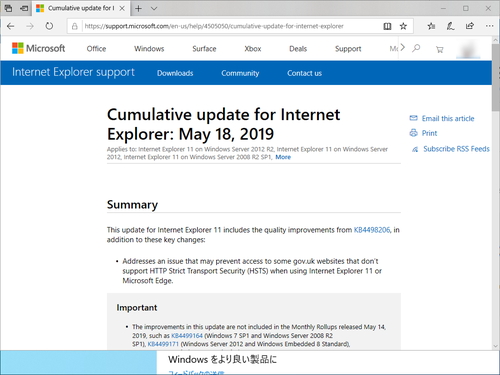Image resolution: width=500 pixels, height=375 pixels.
Task: Click the RSS icon beside Subscribe RSS Feeds
Action: click(x=415, y=149)
